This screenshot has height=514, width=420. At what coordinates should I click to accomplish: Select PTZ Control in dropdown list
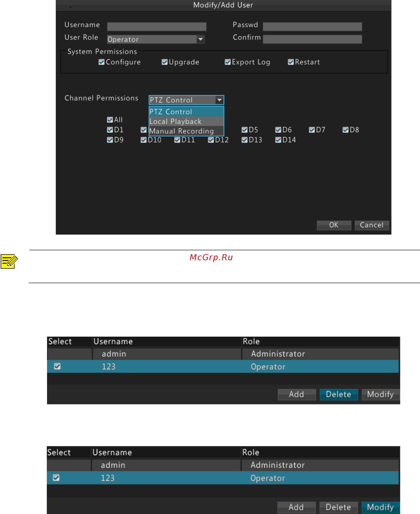186,112
